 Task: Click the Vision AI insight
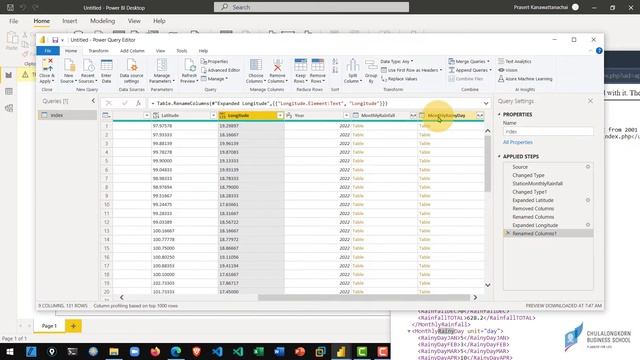pyautogui.click(x=508, y=70)
